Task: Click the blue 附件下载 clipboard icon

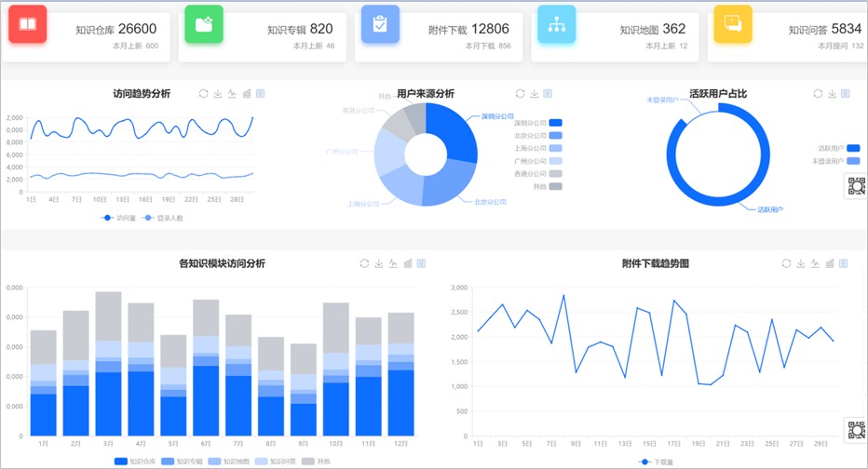Action: tap(380, 25)
